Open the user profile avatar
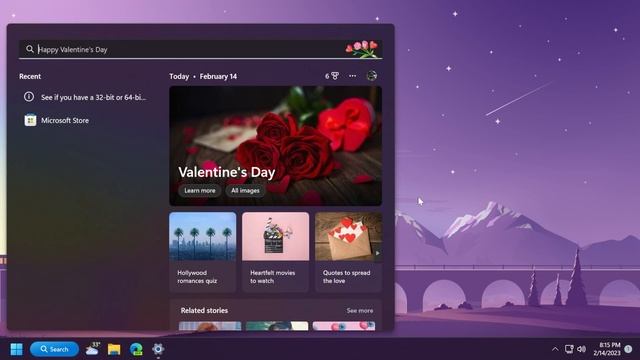Screen dimensions: 640x360 pos(372,76)
